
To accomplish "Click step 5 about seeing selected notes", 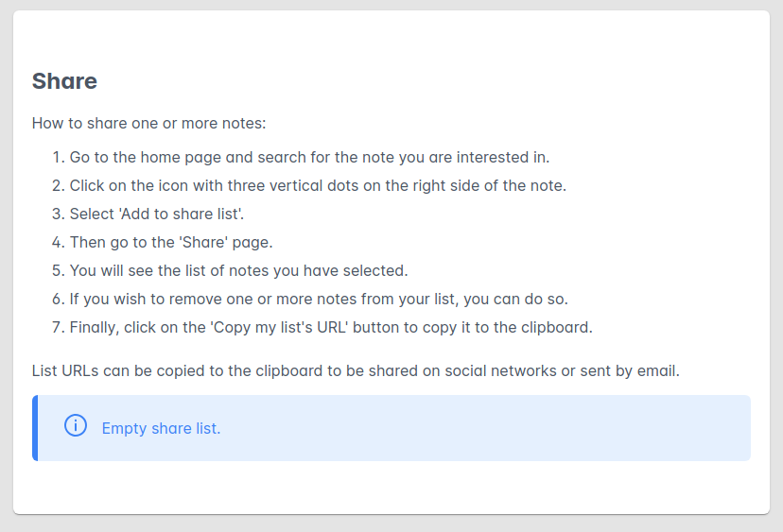I will 238,270.
